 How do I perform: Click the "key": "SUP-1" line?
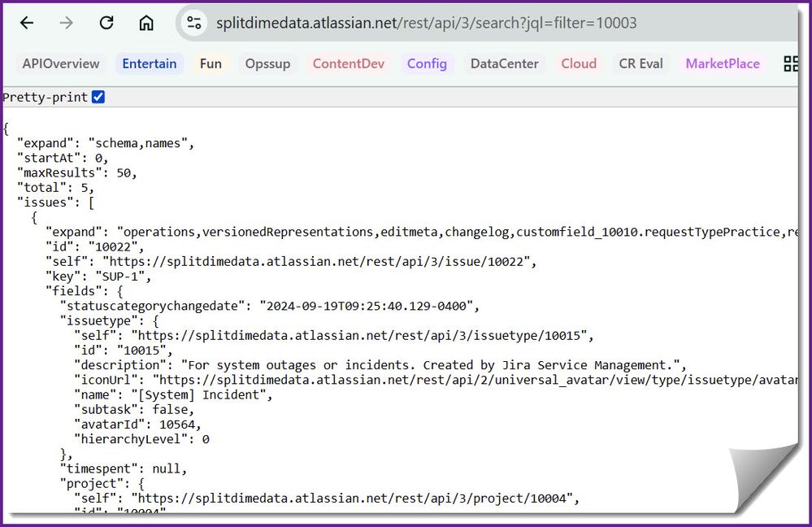[98, 277]
